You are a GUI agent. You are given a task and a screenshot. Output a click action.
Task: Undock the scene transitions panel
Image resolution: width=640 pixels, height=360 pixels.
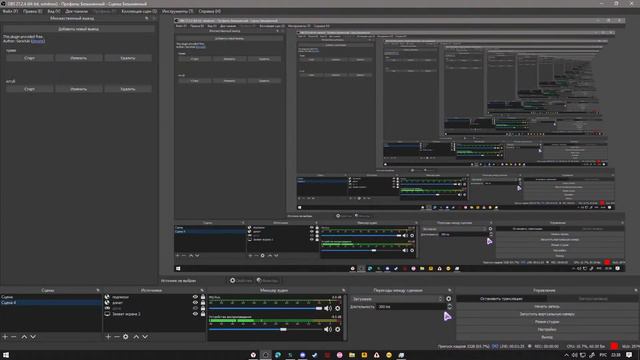pos(450,290)
